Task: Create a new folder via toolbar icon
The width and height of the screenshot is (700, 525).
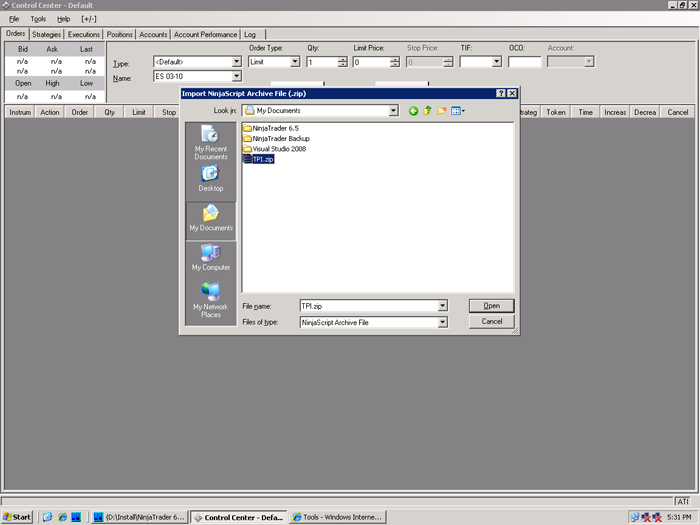Action: point(441,111)
